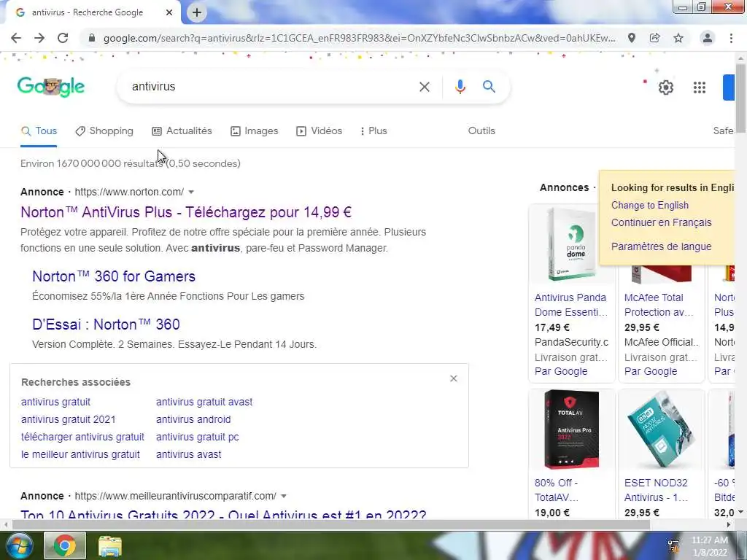Expand the meilleurantiviruscomparatif.com ad dropdown arrow
Viewport: 747px width, 560px height.
284,496
